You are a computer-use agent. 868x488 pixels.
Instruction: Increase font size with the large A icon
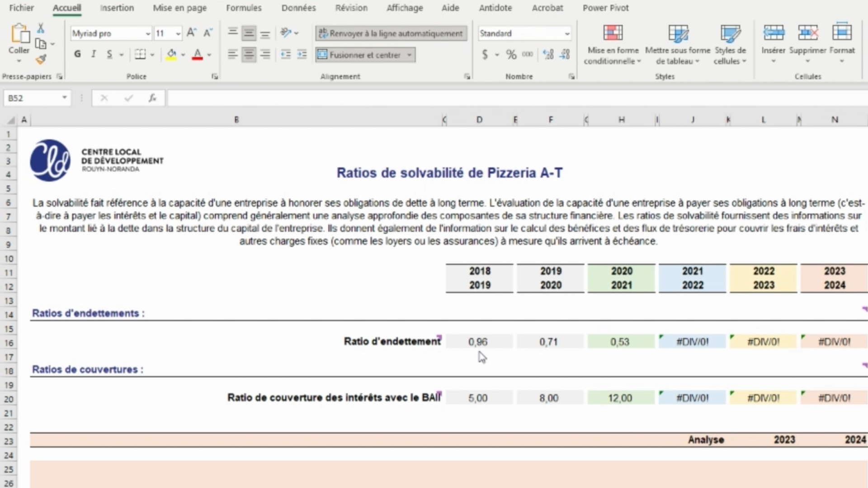pos(191,33)
